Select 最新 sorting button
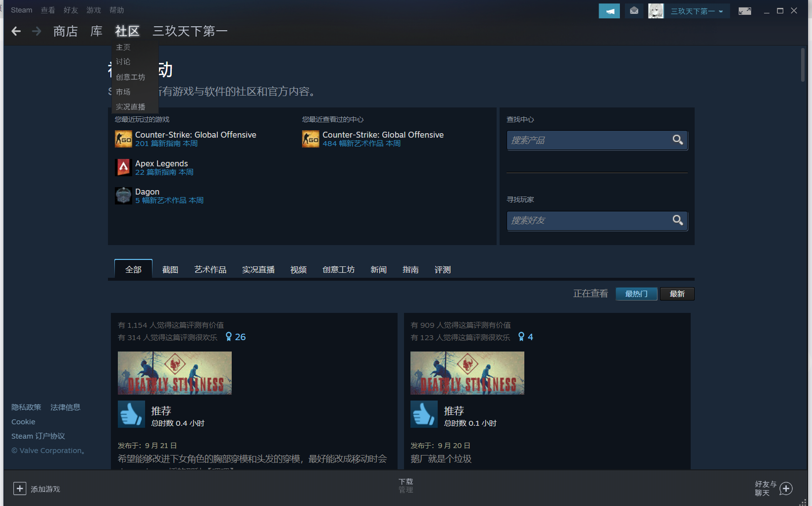The height and width of the screenshot is (506, 812). pyautogui.click(x=677, y=294)
